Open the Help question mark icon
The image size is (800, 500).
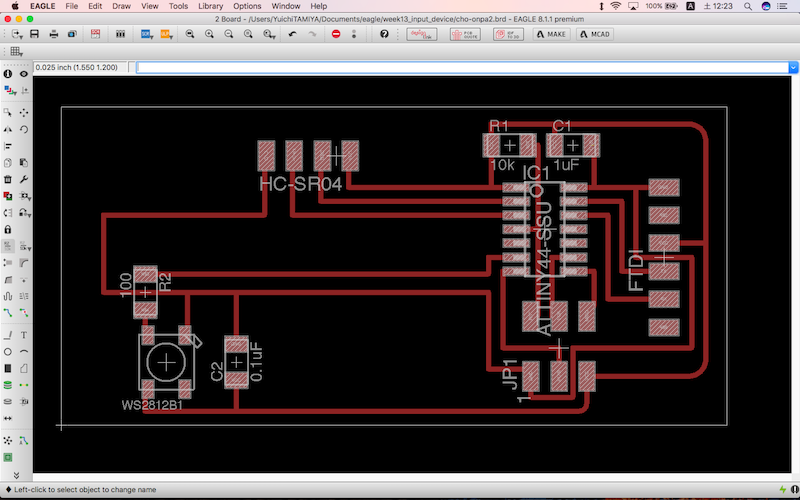click(384, 34)
